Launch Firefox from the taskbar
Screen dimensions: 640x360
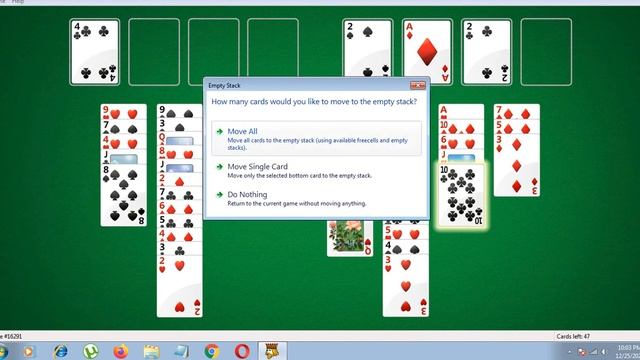[121, 351]
